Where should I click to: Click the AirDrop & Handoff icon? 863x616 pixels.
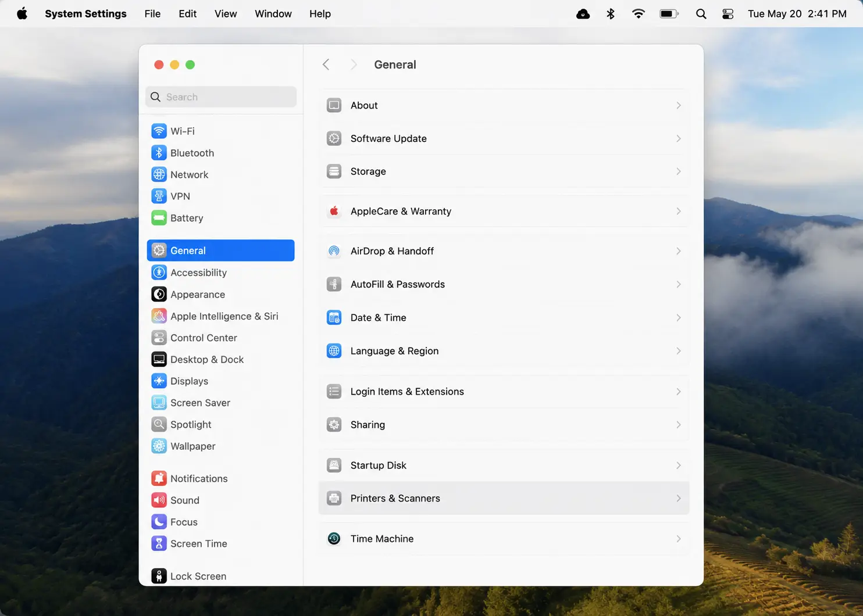click(334, 251)
